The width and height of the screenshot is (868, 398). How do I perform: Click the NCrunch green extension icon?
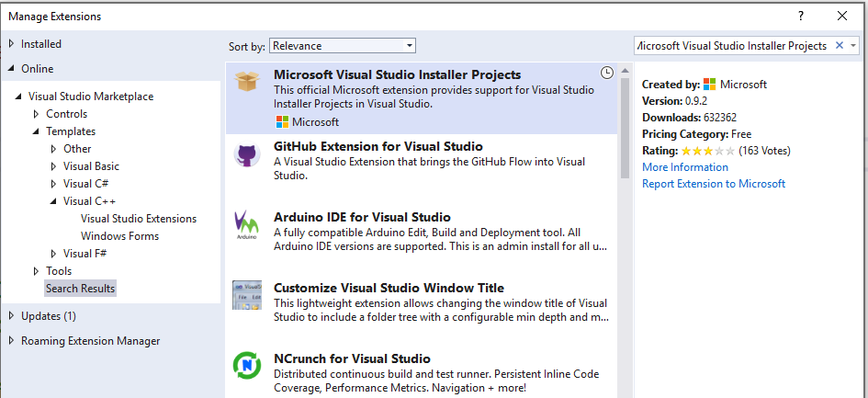(x=247, y=367)
